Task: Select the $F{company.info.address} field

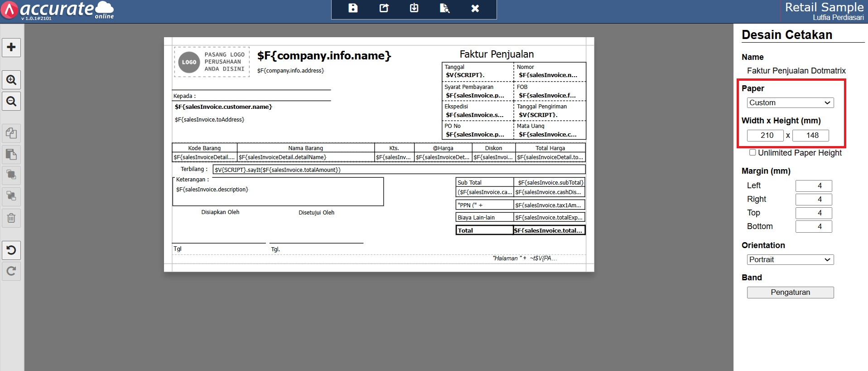Action: (290, 71)
